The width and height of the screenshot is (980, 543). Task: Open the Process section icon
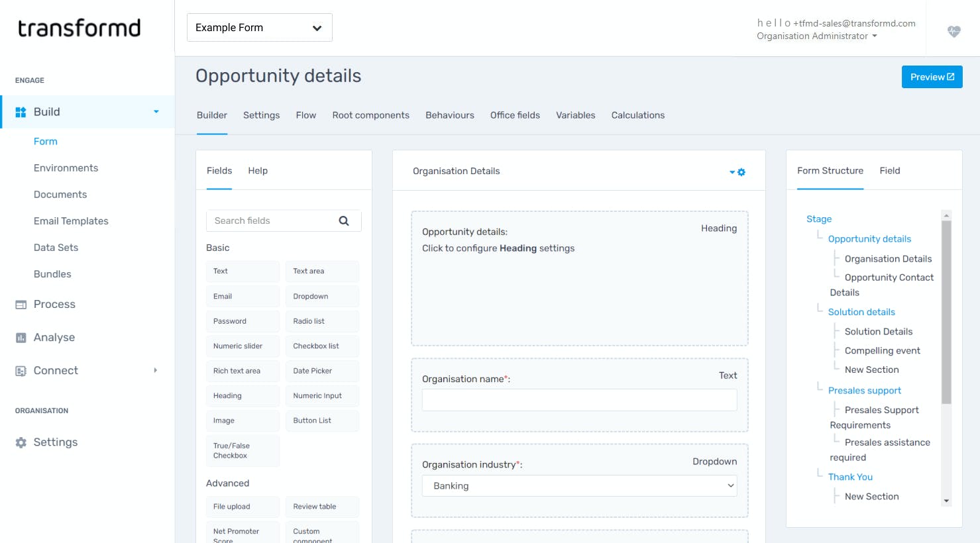21,305
